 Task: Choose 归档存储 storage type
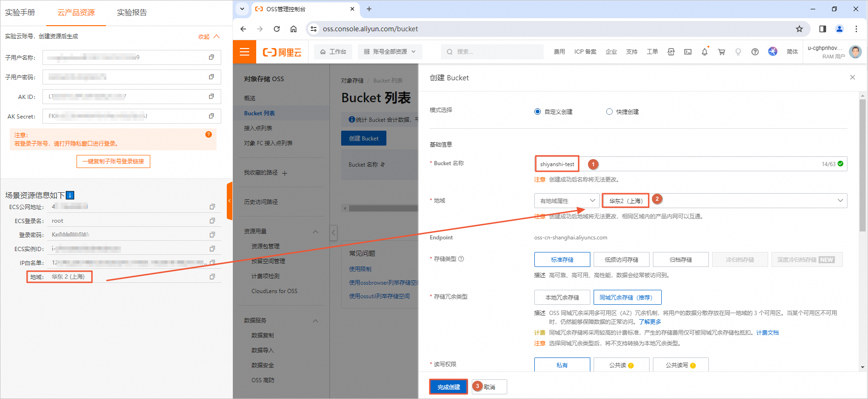[x=681, y=259]
